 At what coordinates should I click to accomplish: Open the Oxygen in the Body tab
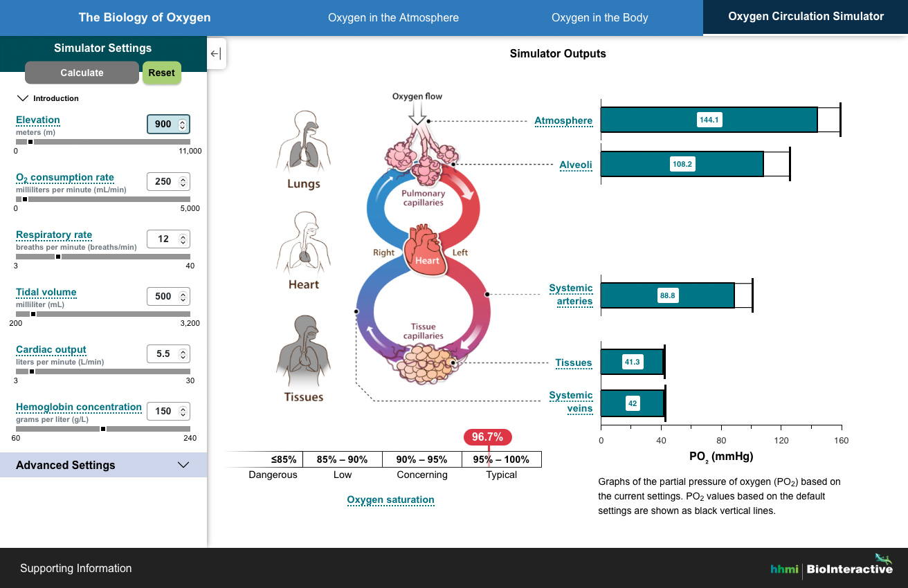599,17
